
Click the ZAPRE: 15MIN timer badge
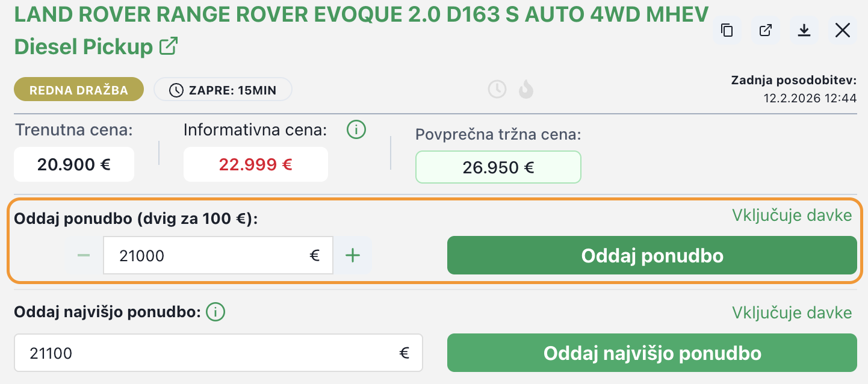tap(223, 90)
